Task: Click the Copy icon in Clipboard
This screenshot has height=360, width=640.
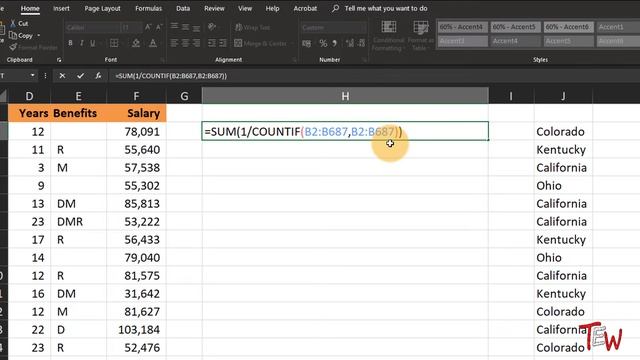Action: coord(13,36)
